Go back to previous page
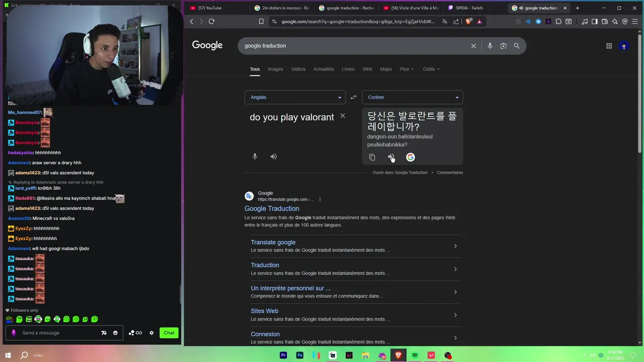This screenshot has height=362, width=644. (192, 22)
